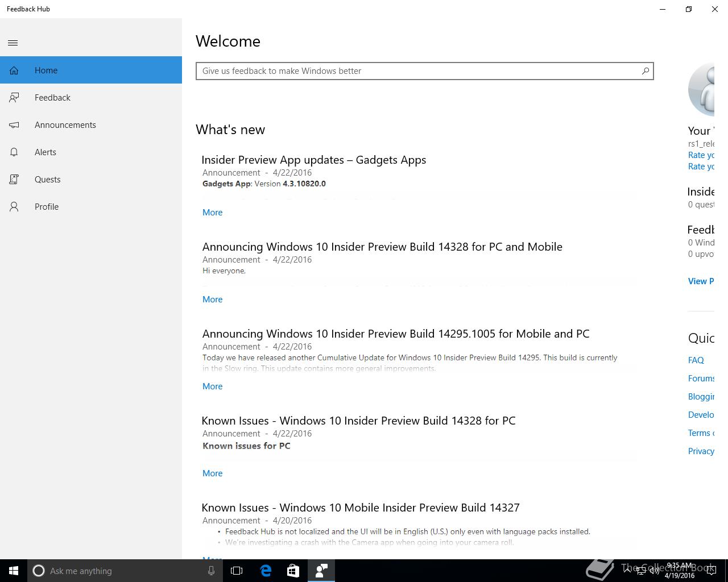
Task: Open the FAQ quick link
Action: [x=696, y=360]
